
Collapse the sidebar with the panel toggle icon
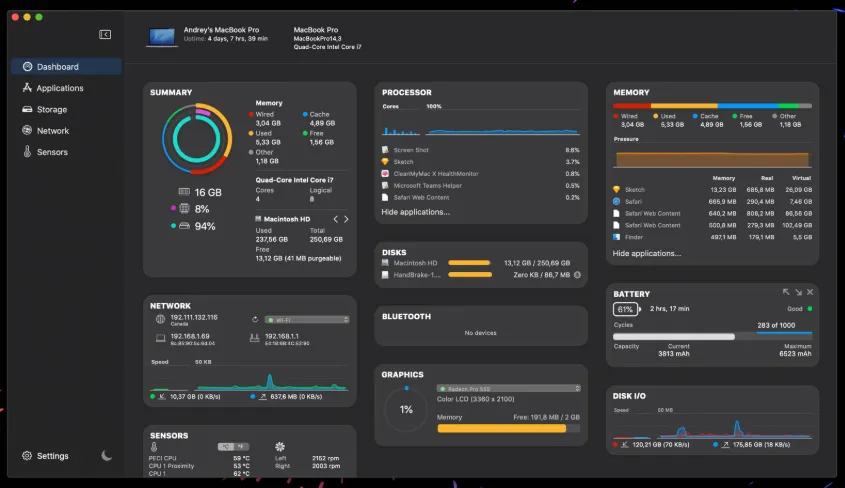[105, 34]
